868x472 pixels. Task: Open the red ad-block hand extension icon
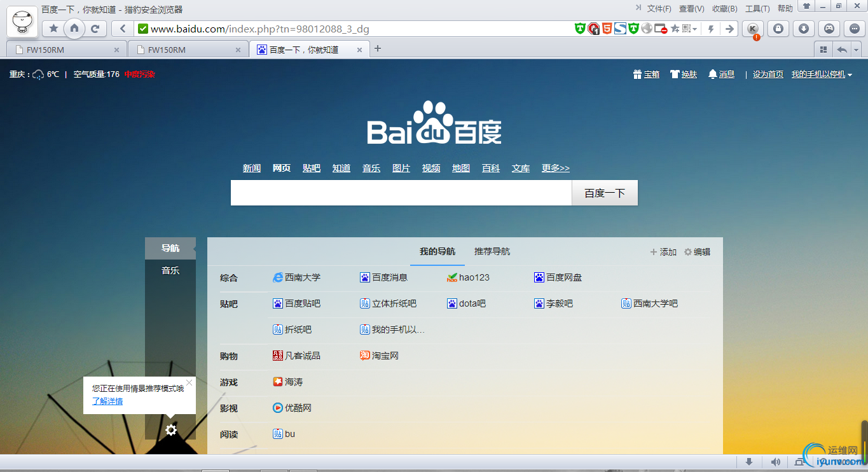[x=593, y=29]
